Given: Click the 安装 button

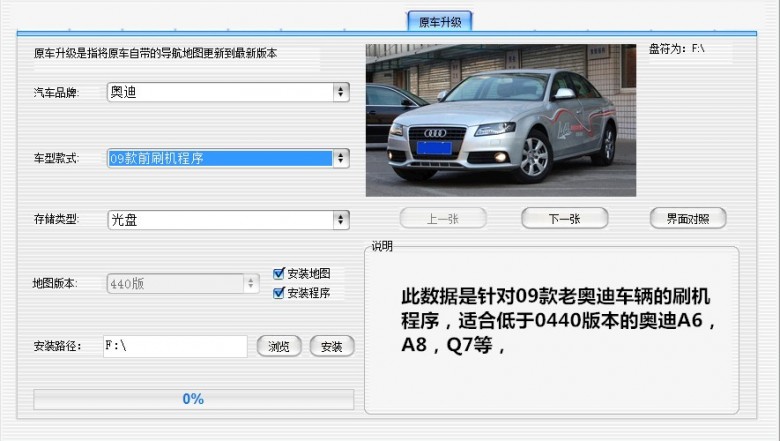Looking at the screenshot, I should coord(332,346).
